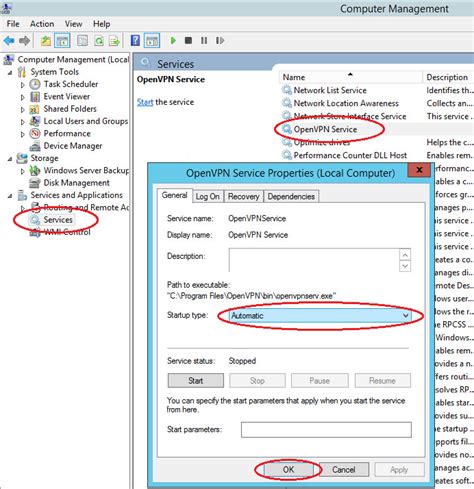Click the Cancel button

[x=344, y=469]
